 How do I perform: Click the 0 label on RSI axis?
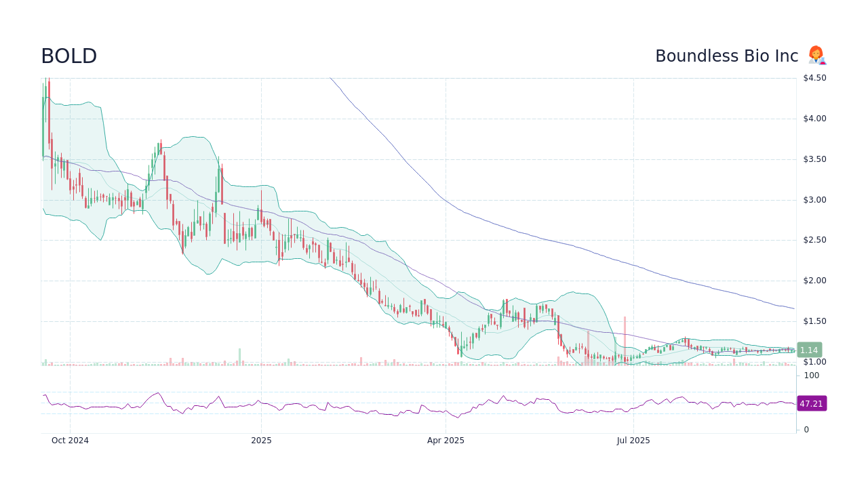click(806, 429)
